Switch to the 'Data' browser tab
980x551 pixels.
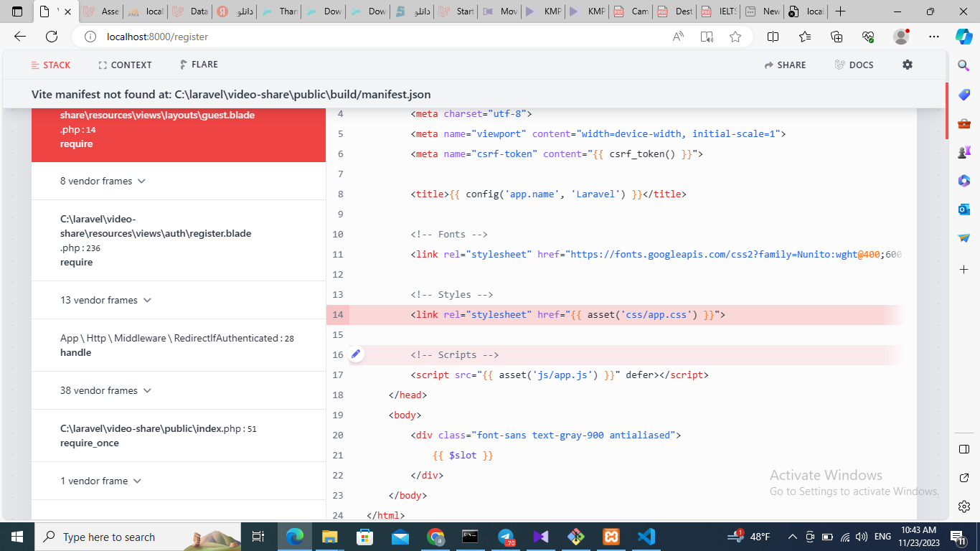[x=190, y=11]
